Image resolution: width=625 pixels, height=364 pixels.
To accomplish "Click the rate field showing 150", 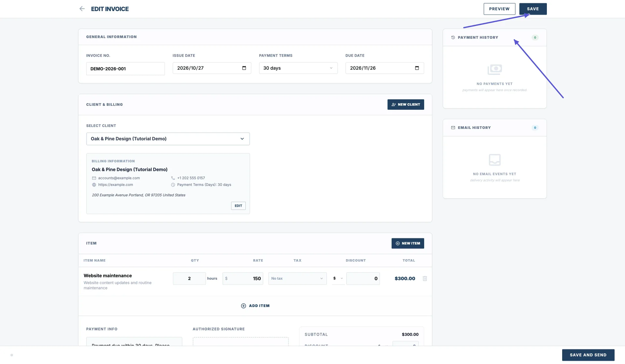I will point(243,278).
